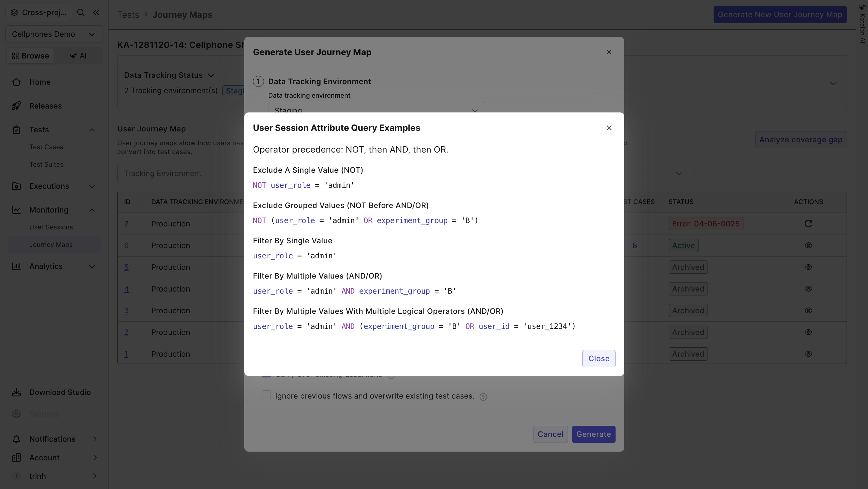Open Home from the sidebar
Image resolution: width=868 pixels, height=489 pixels.
tap(40, 82)
